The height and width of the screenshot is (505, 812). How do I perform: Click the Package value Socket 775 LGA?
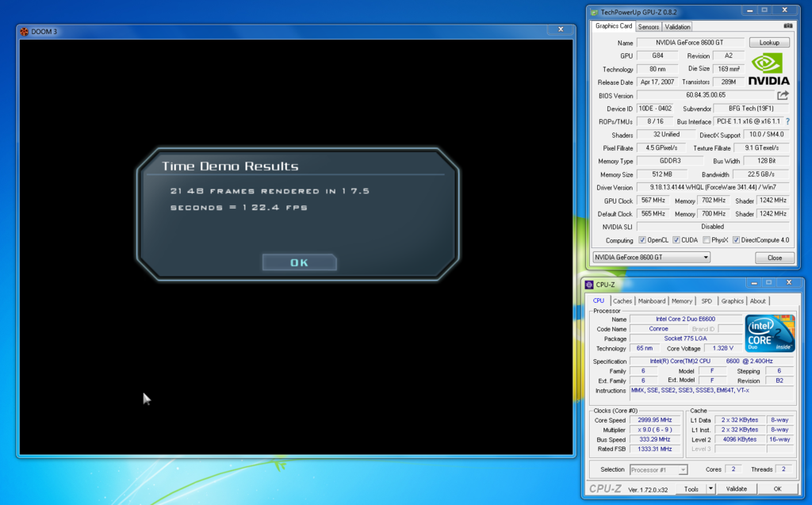pos(686,339)
